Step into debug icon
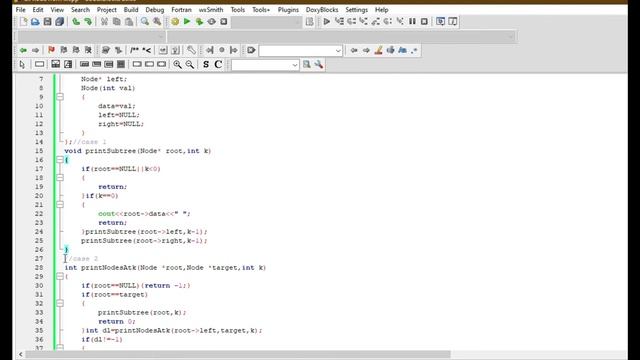The width and height of the screenshot is (640, 360). click(x=363, y=22)
